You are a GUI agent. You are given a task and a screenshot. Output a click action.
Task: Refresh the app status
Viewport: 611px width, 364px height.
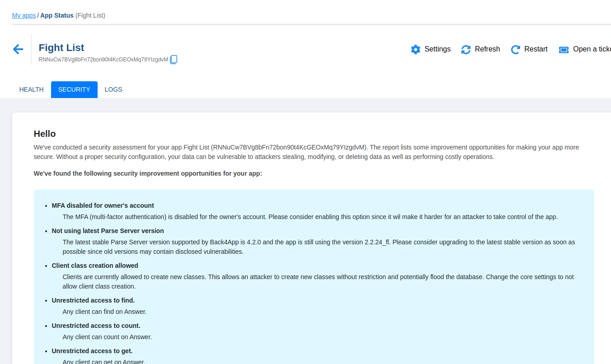pos(480,49)
